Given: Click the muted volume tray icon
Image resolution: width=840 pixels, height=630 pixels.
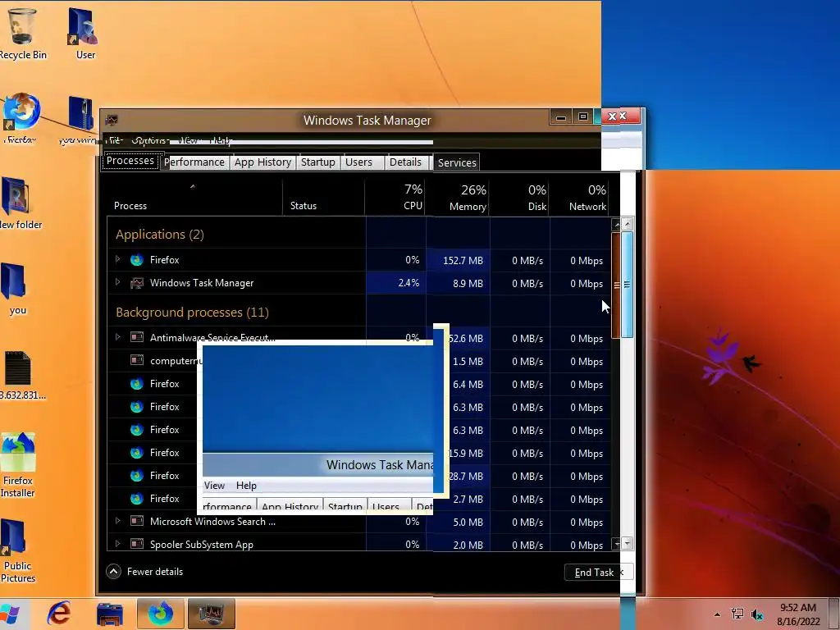Looking at the screenshot, I should [x=757, y=614].
